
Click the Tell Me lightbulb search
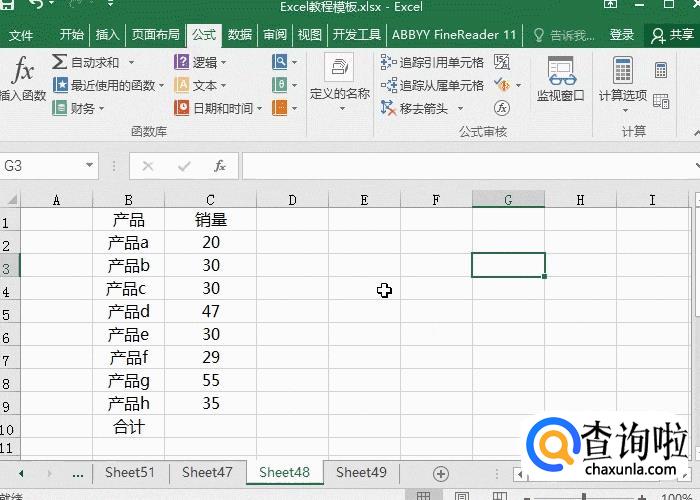[564, 35]
